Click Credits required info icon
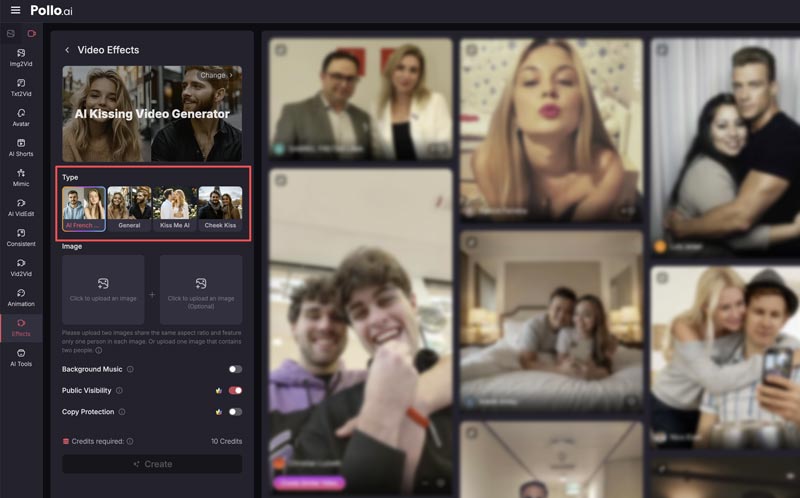 (x=130, y=441)
